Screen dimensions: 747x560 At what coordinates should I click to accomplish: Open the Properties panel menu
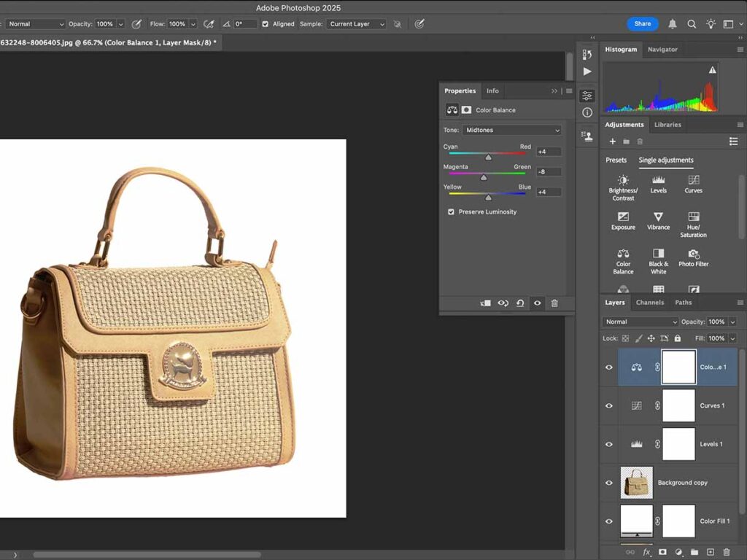click(569, 91)
